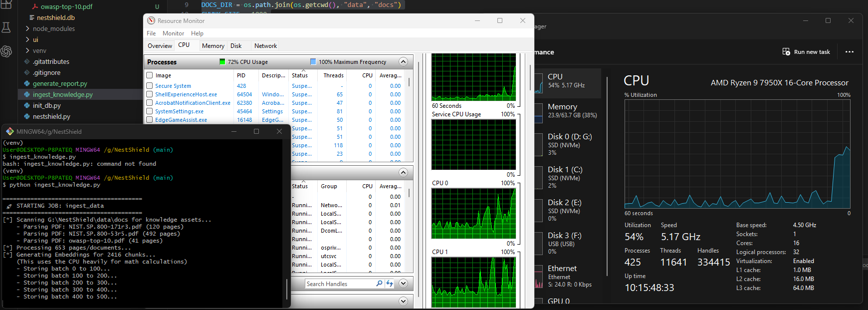Switch to the Disk tab in Resource Monitor
This screenshot has height=310, width=868.
236,46
